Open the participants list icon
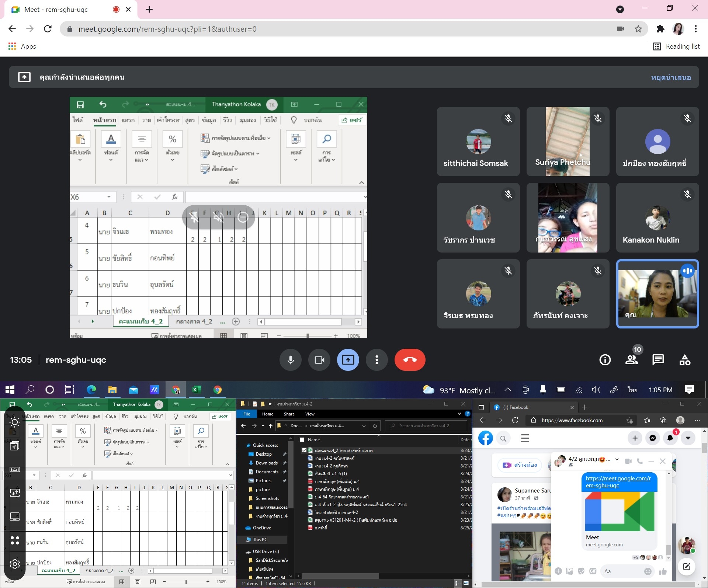Viewport: 708px width, 588px height. [x=631, y=360]
